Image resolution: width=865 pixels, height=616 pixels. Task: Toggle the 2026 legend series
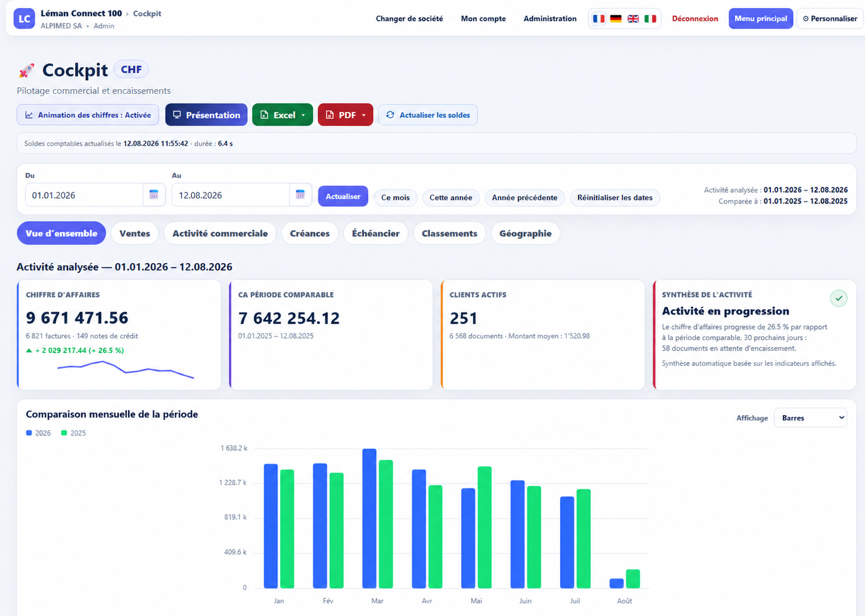point(38,433)
